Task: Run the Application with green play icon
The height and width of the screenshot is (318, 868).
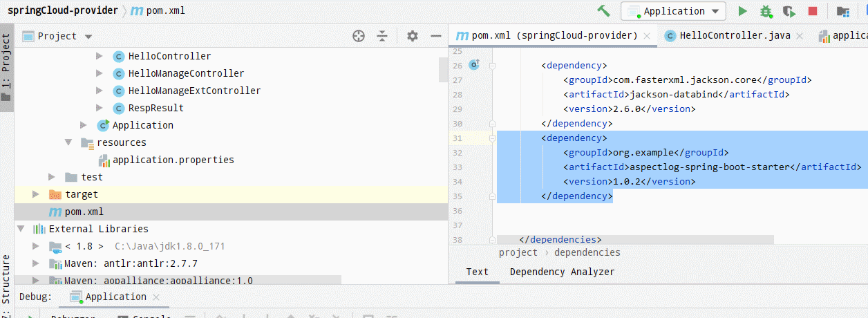Action: coord(743,11)
